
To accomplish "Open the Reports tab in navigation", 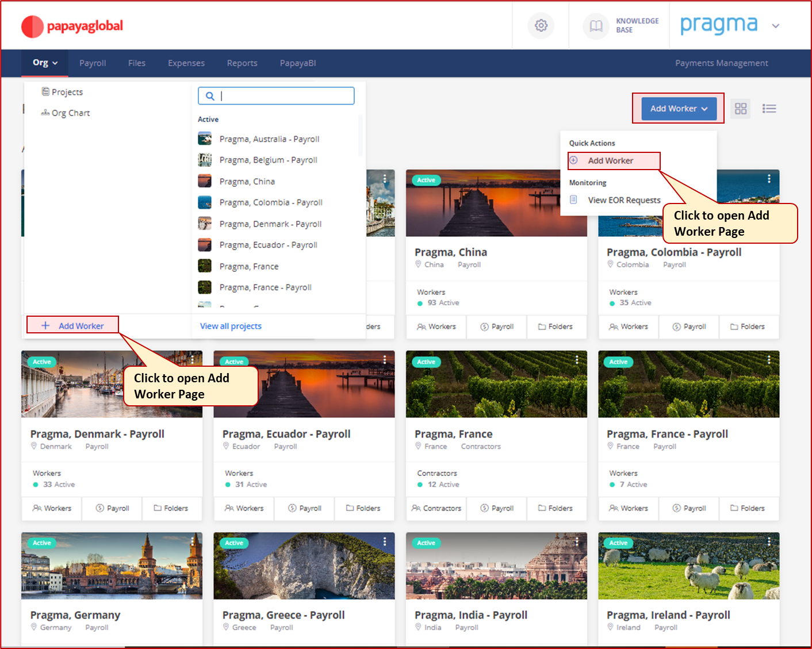I will pyautogui.click(x=242, y=63).
